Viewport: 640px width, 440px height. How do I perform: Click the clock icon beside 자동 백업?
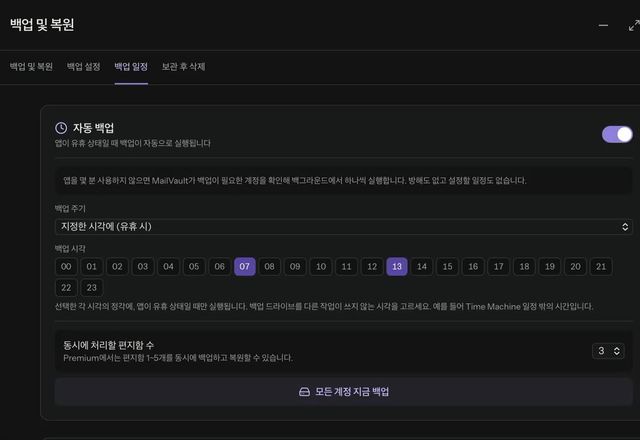point(61,128)
